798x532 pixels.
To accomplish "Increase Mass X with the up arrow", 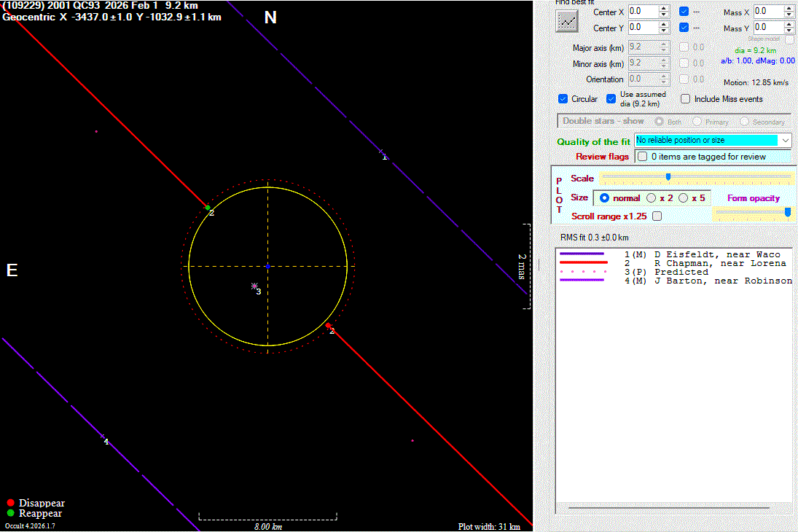I will [789, 9].
